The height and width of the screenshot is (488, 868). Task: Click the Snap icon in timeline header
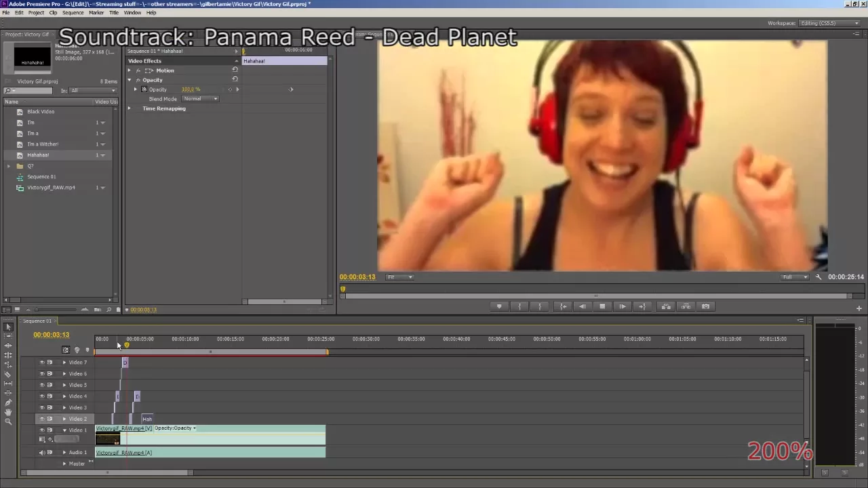point(66,350)
